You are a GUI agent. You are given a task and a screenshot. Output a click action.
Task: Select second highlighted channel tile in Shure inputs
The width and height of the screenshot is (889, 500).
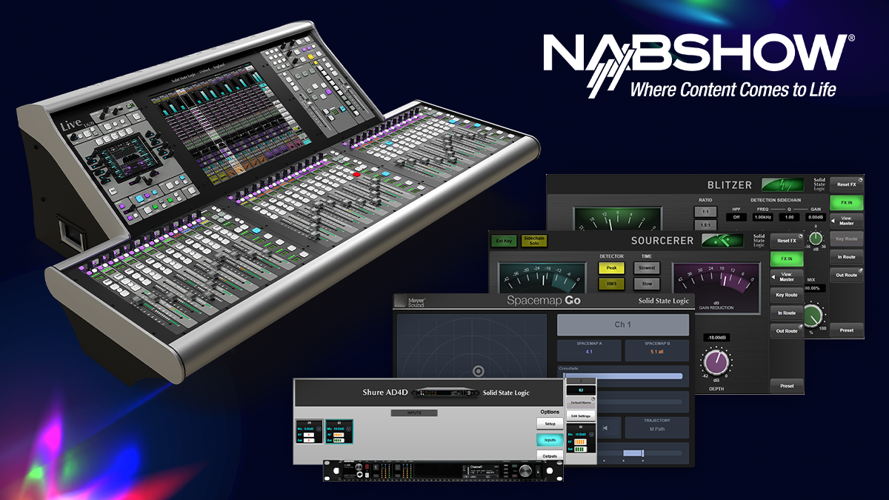pos(339,431)
